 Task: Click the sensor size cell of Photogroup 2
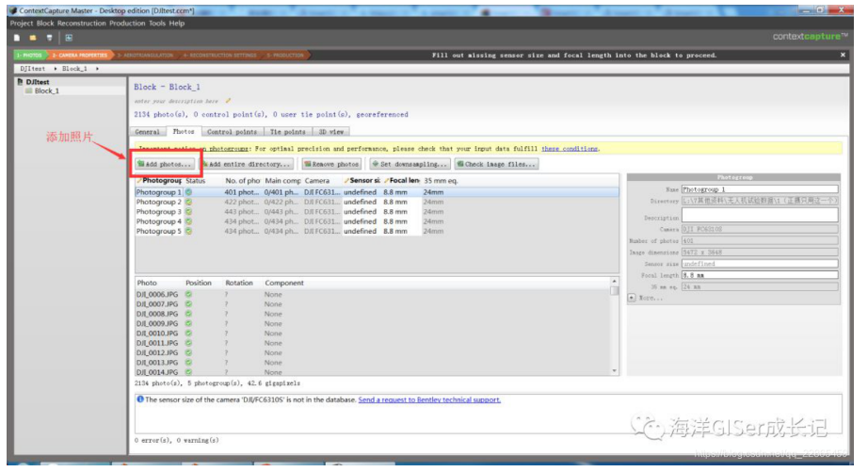pyautogui.click(x=361, y=203)
